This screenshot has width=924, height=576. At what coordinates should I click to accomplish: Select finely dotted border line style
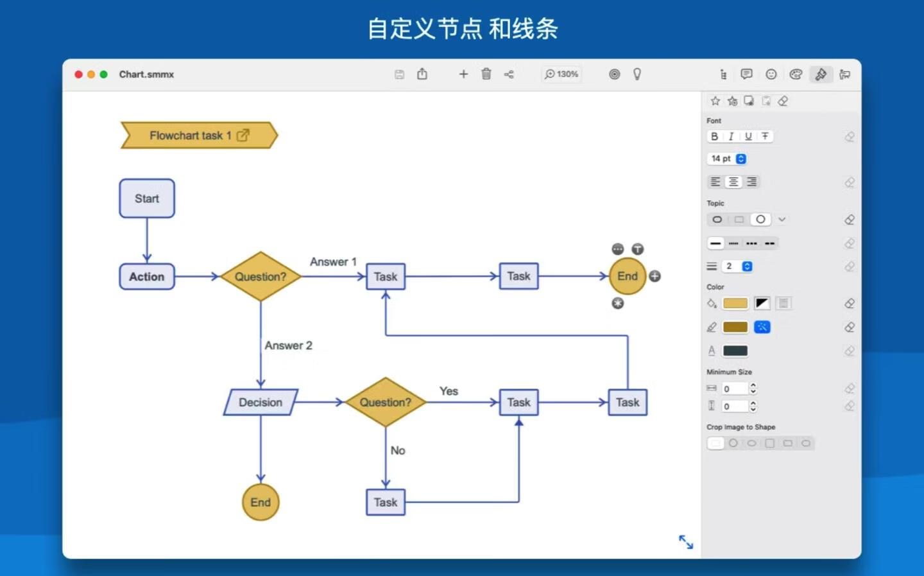[x=733, y=243]
